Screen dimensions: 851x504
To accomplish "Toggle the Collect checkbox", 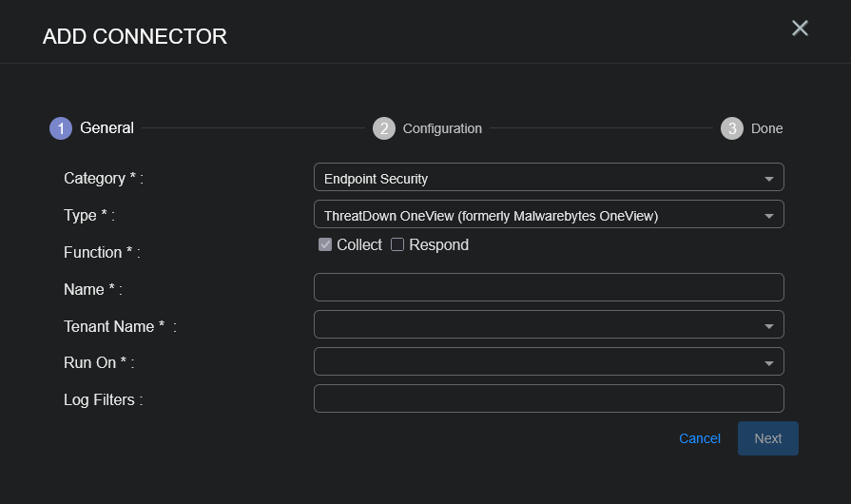I will point(325,244).
